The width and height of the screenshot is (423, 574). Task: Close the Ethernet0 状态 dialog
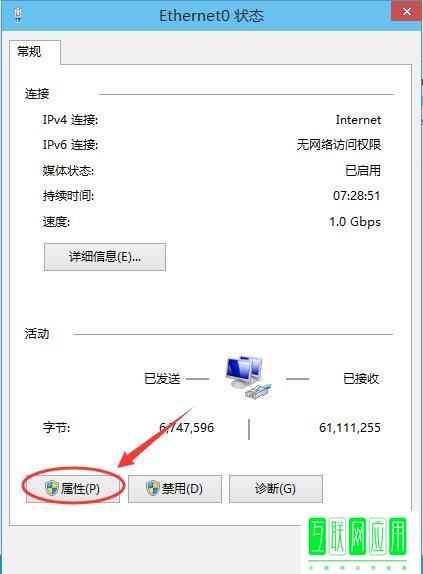(406, 11)
